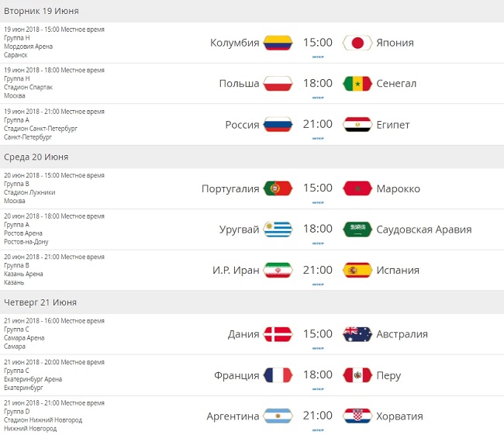
Task: Click the France flag icon
Action: pyautogui.click(x=278, y=375)
